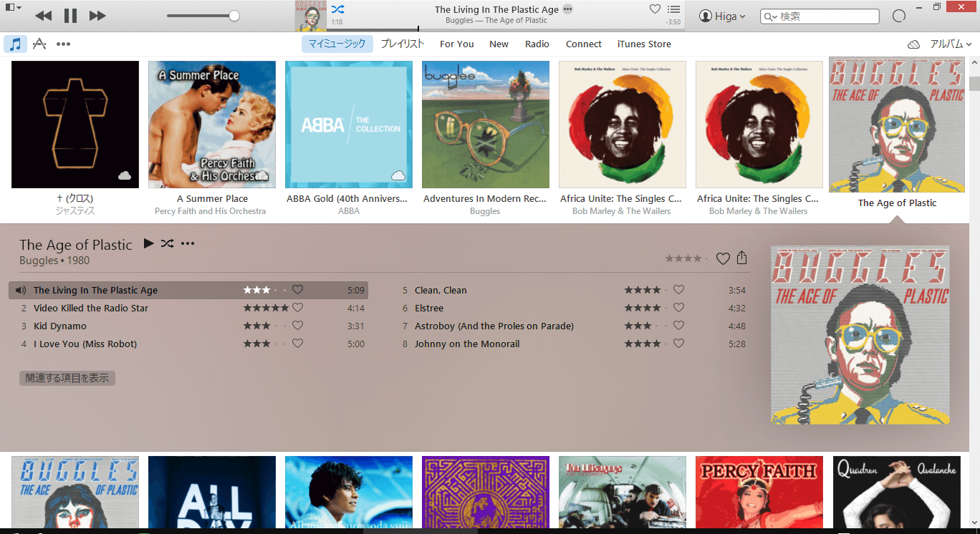The image size is (980, 534).
Task: Open the Up Next list icon
Action: pyautogui.click(x=673, y=9)
